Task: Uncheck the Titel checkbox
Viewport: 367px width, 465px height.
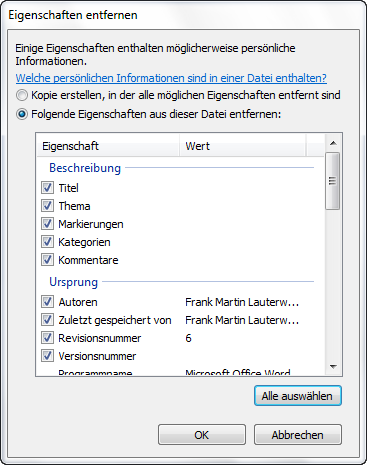Action: (x=47, y=188)
